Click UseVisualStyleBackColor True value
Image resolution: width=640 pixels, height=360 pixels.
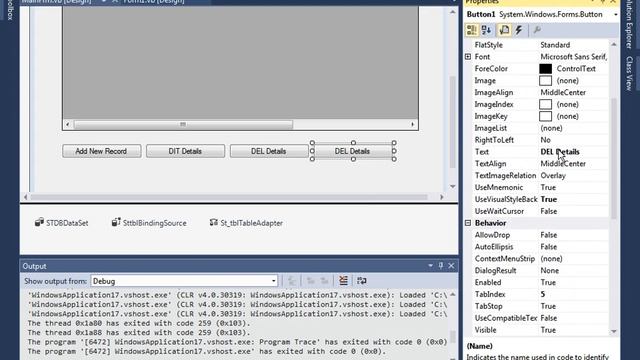549,199
